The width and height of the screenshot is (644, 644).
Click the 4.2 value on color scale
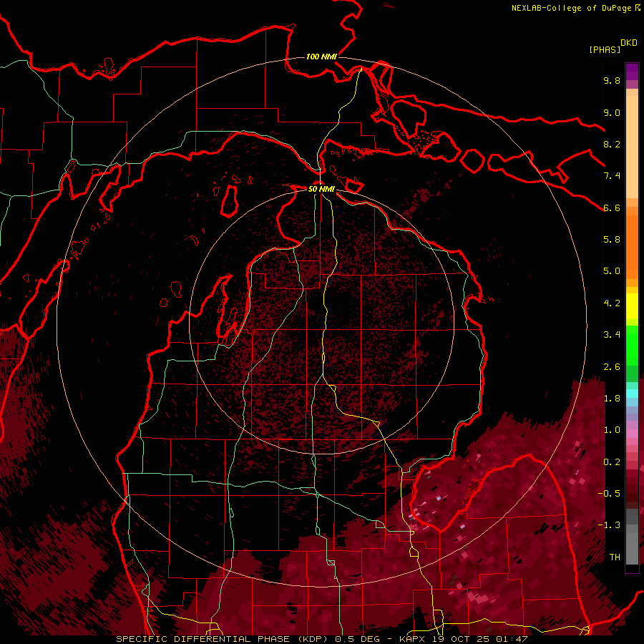pyautogui.click(x=612, y=303)
